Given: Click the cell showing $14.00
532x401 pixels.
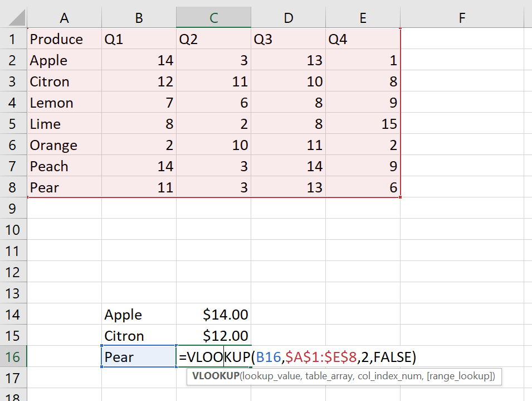Looking at the screenshot, I should 213,314.
